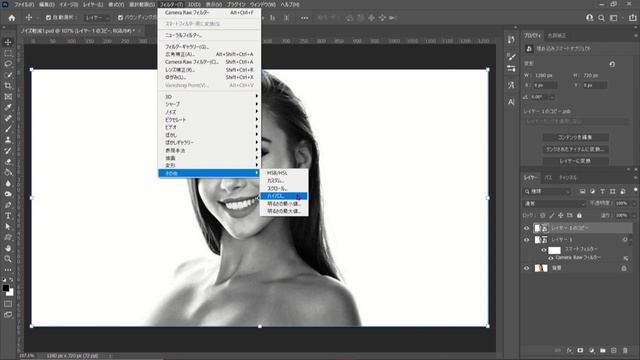This screenshot has height=360, width=640.
Task: Select the Horizontal Type tool
Action: coord(8,216)
